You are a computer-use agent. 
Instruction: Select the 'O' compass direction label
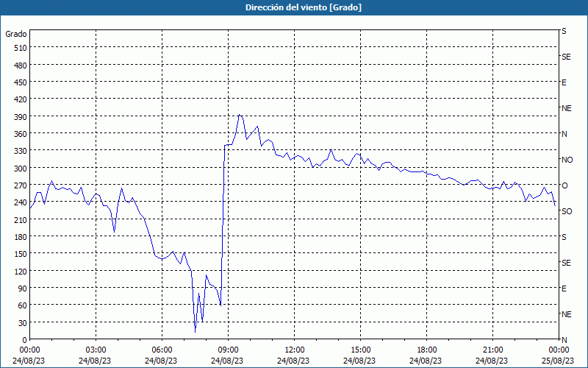564,185
